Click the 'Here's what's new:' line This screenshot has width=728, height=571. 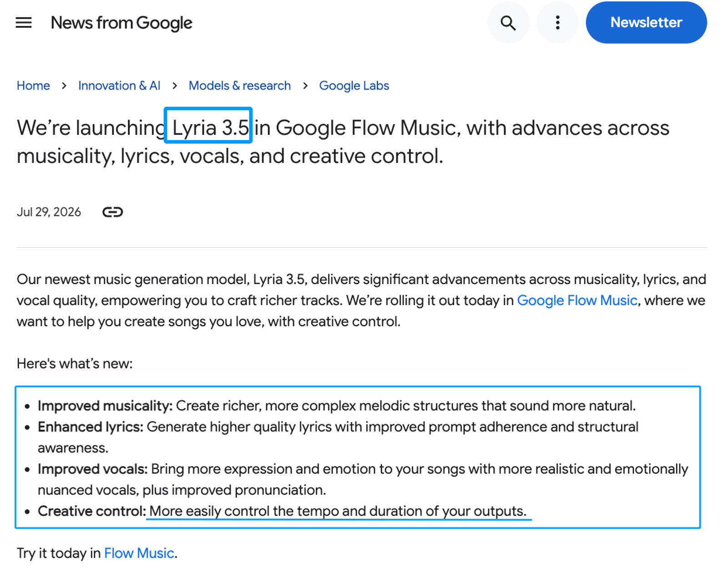point(75,364)
